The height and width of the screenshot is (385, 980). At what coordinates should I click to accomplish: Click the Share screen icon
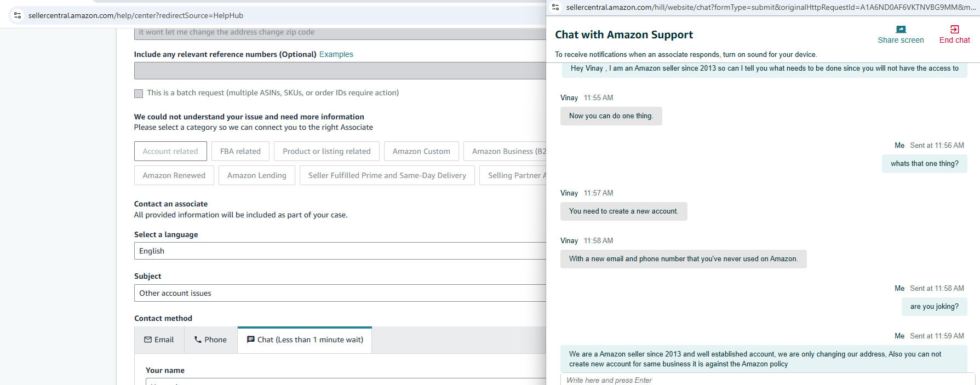point(901,30)
